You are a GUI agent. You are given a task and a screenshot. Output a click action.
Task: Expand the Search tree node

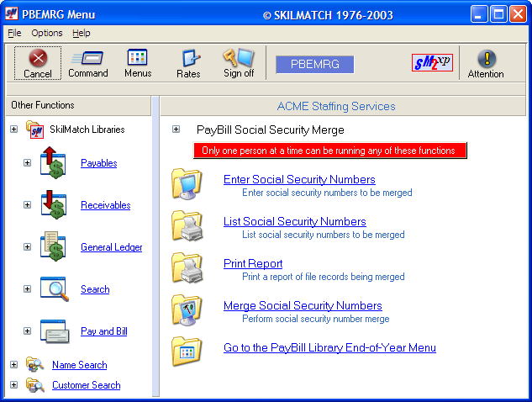(28, 289)
